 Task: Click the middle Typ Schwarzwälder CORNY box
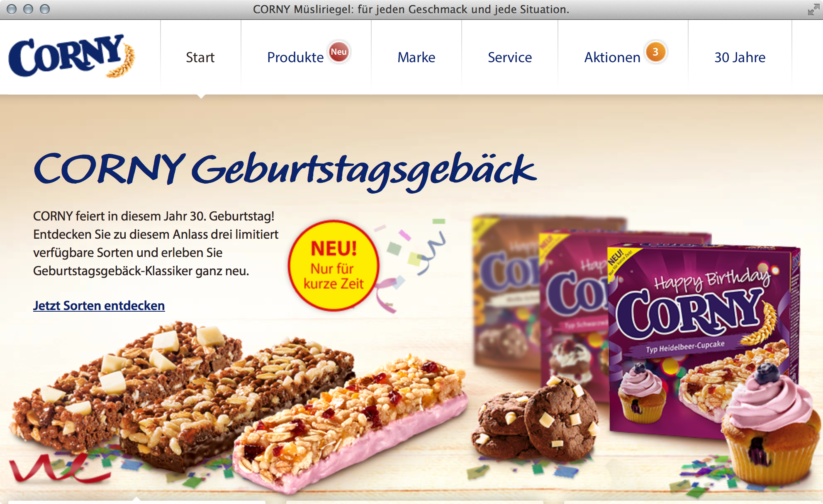575,315
